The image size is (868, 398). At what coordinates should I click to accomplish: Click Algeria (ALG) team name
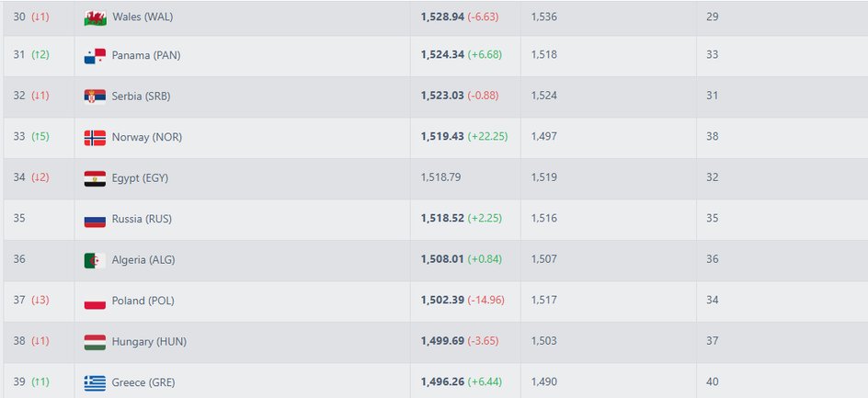[x=143, y=259]
